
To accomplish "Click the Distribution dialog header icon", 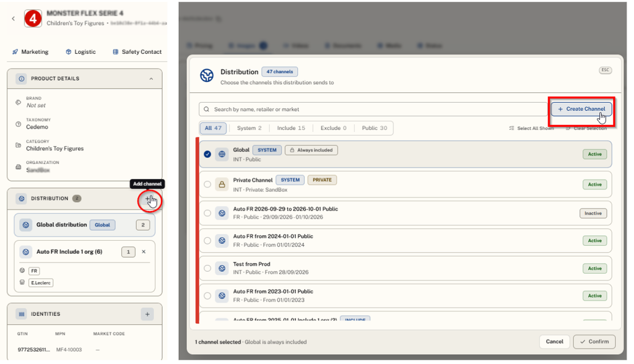I will point(207,76).
